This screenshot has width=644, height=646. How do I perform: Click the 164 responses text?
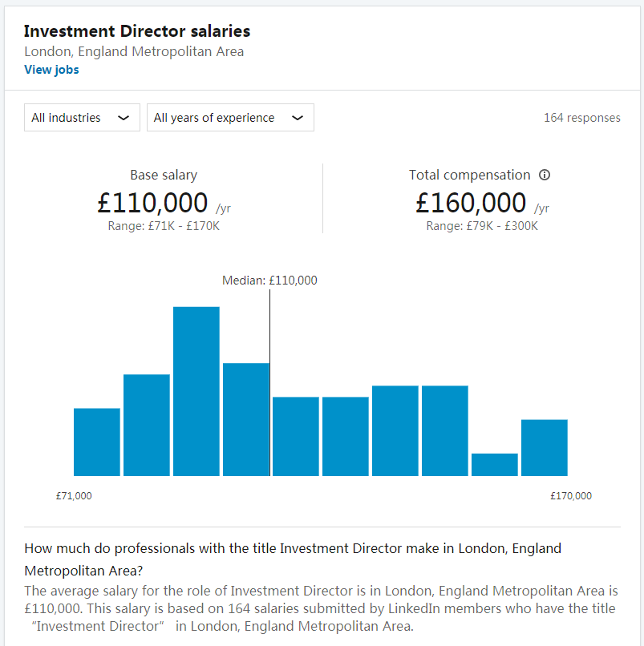[582, 118]
